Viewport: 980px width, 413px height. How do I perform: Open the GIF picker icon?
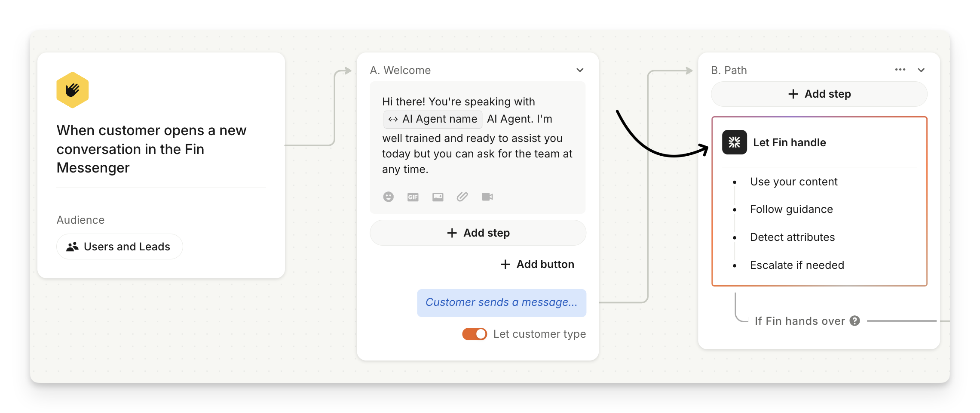tap(413, 197)
